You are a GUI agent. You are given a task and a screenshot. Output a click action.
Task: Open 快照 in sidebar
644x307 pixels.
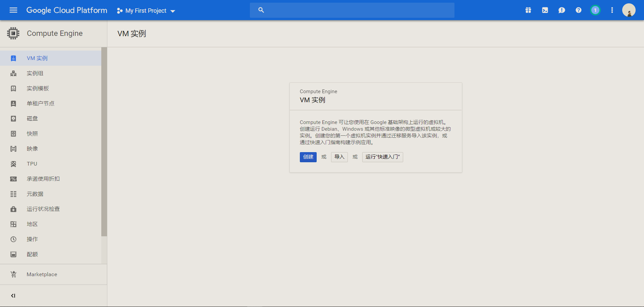pyautogui.click(x=51, y=133)
